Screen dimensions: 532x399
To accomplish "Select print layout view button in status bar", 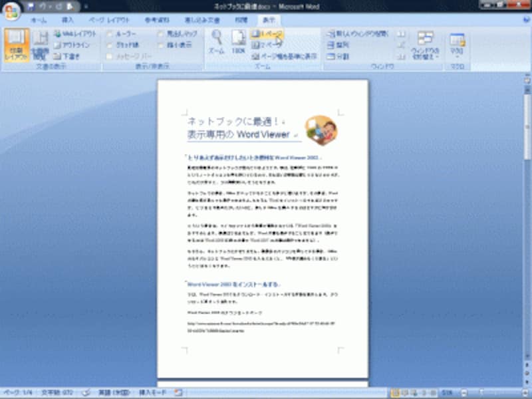I will point(394,393).
